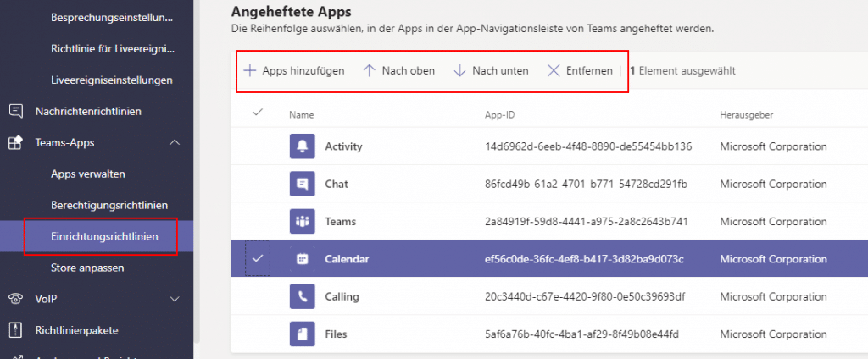Click Nach unten button label

pos(500,71)
